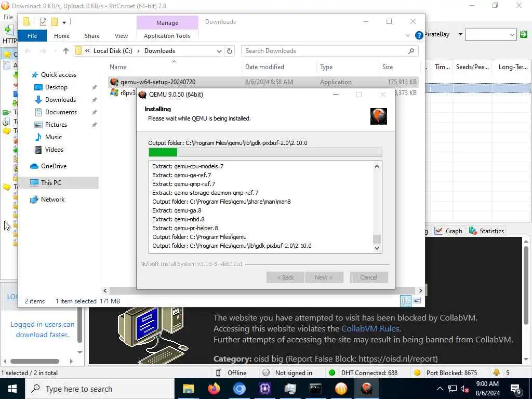Viewport: 532px width, 399px height.
Task: Collapse the ribbon with the chevron
Action: pos(407,35)
